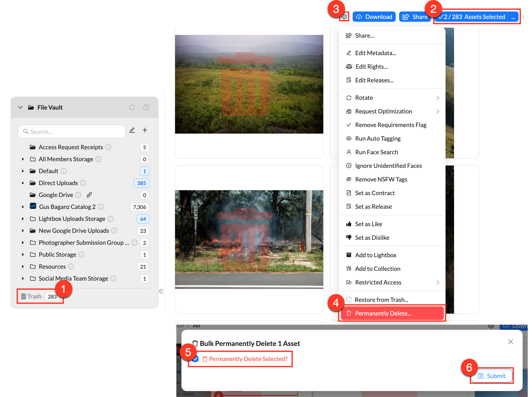This screenshot has height=397, width=532.
Task: Expand the Gus Baganz Catalog 2 folder
Action: (x=23, y=207)
